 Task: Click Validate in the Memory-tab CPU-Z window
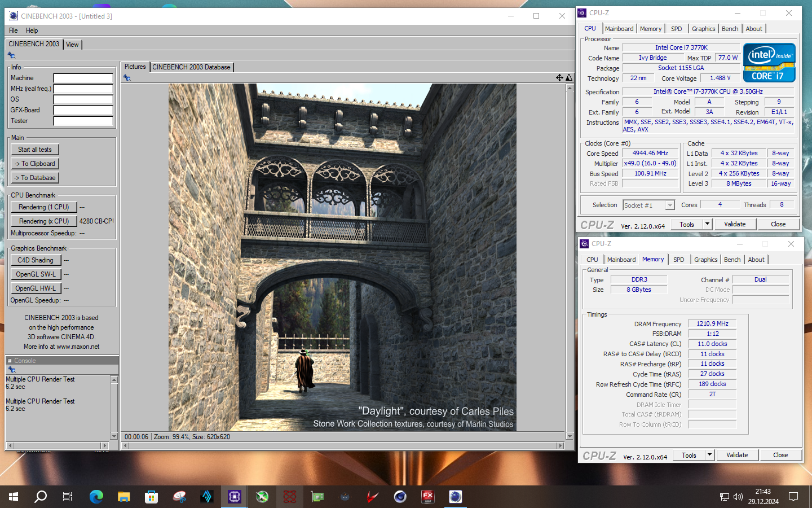(x=737, y=455)
